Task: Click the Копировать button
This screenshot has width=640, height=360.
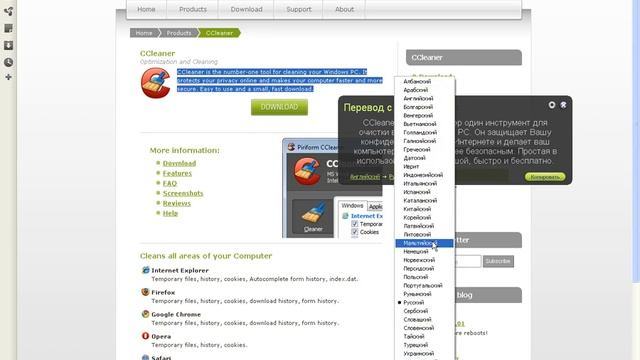Action: click(x=545, y=177)
